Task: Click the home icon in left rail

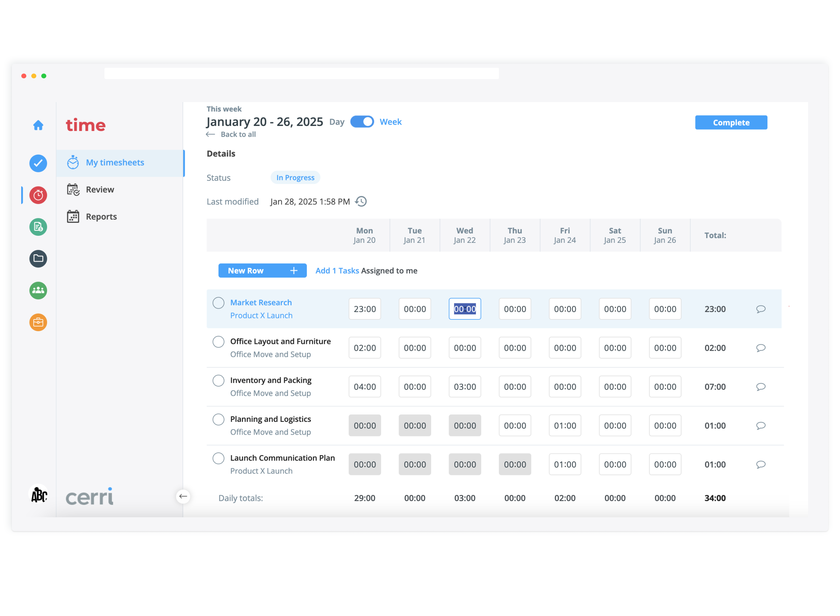Action: (x=38, y=125)
